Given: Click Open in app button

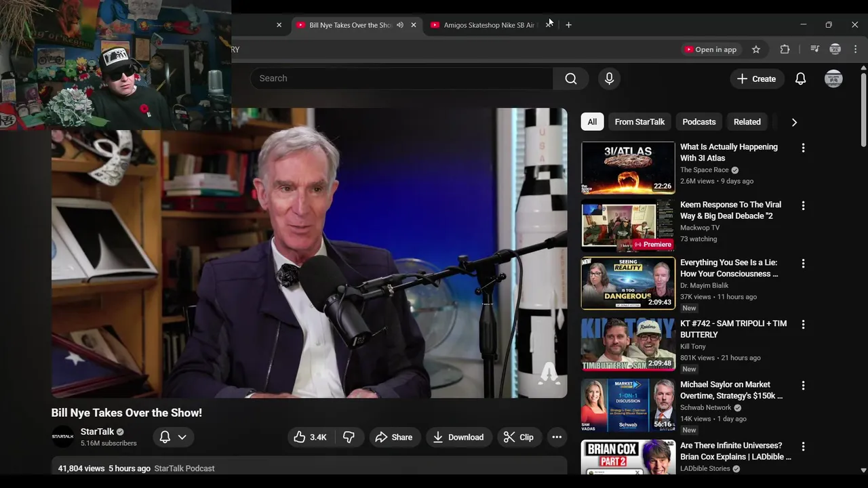Looking at the screenshot, I should (710, 49).
